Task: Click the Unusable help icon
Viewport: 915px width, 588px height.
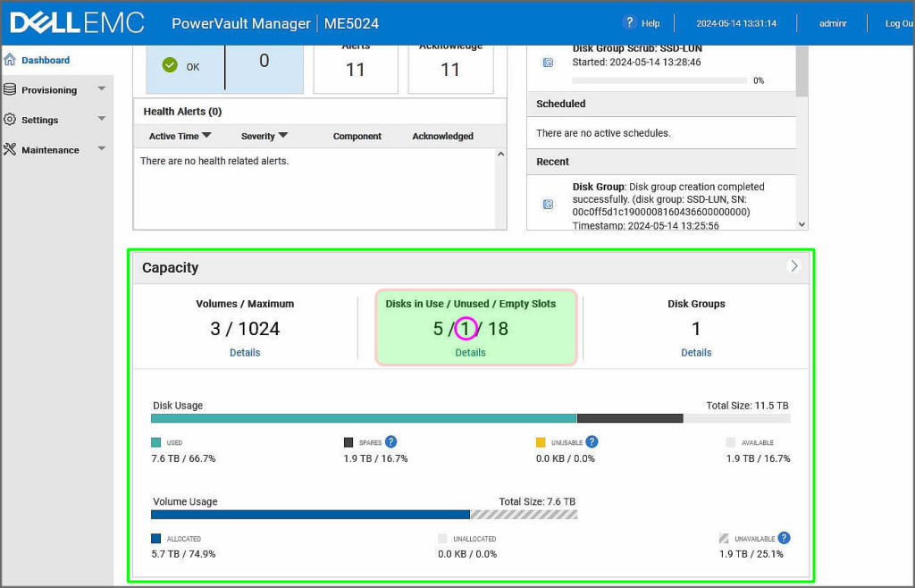Action: (x=592, y=441)
